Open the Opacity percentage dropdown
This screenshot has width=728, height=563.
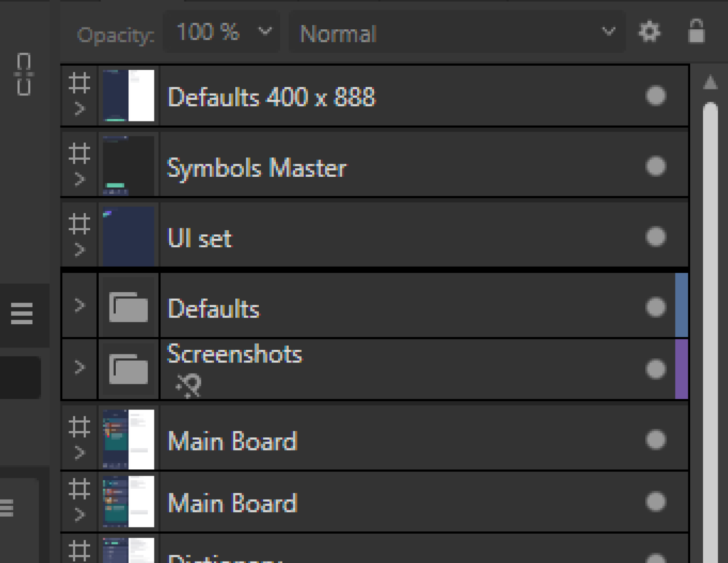(221, 33)
